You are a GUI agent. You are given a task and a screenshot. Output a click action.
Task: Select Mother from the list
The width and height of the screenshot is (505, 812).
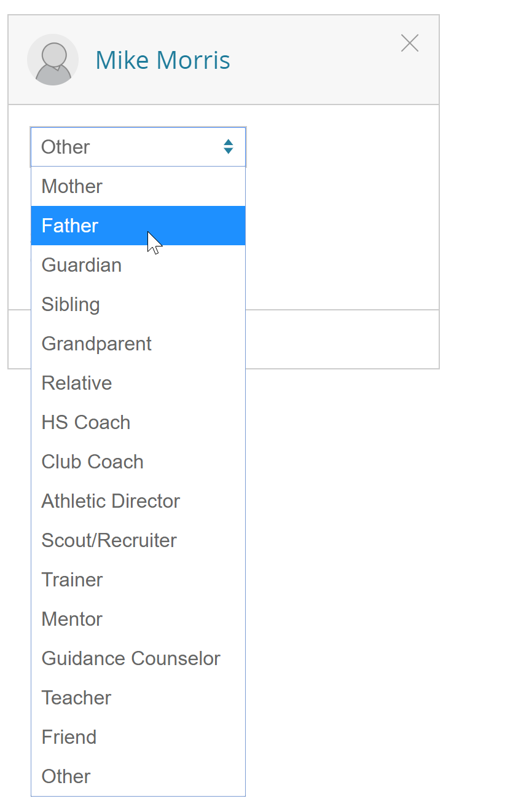138,186
